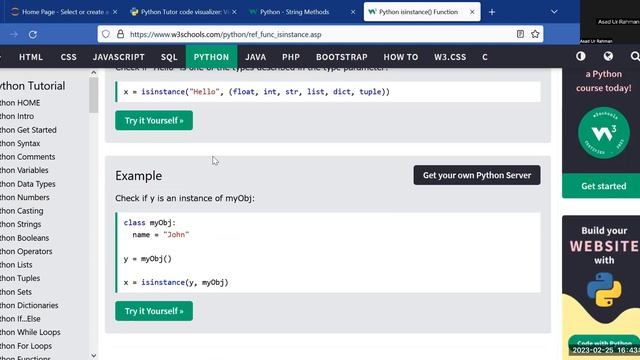The image size is (640, 360).
Task: Open CSS in the top navigation
Action: [69, 57]
